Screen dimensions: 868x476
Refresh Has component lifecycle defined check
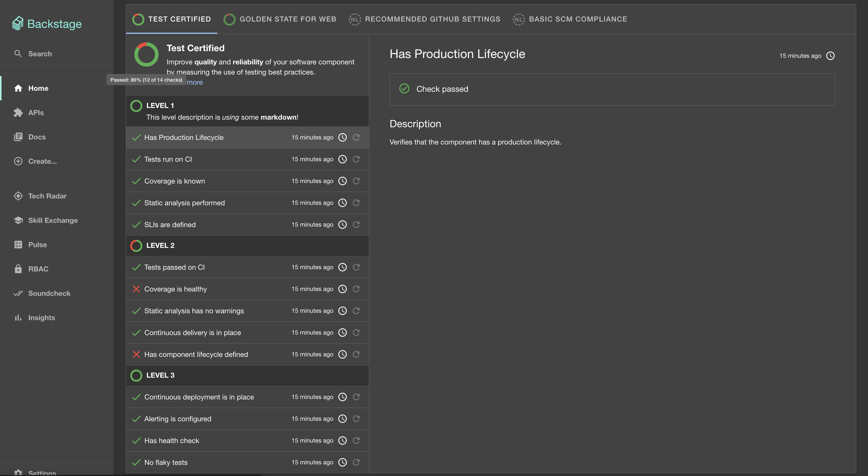pos(356,354)
